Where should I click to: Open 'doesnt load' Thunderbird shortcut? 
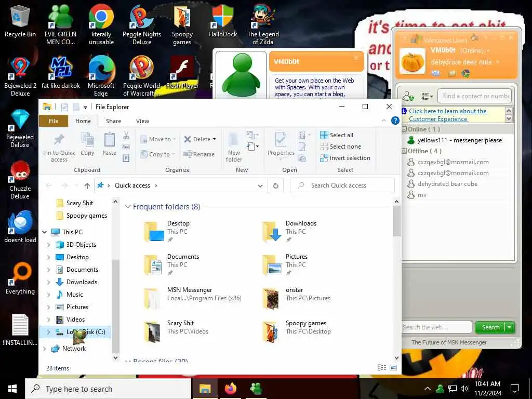coord(20,228)
